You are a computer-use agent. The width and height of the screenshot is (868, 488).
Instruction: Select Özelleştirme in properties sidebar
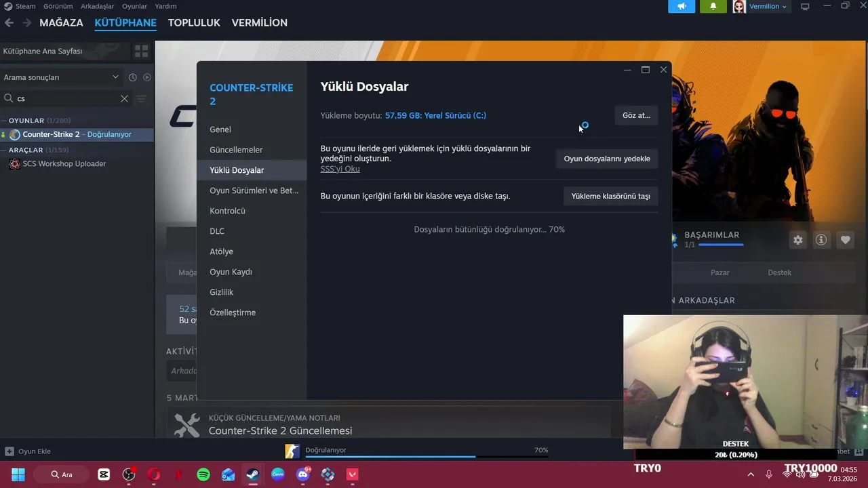pyautogui.click(x=252, y=312)
